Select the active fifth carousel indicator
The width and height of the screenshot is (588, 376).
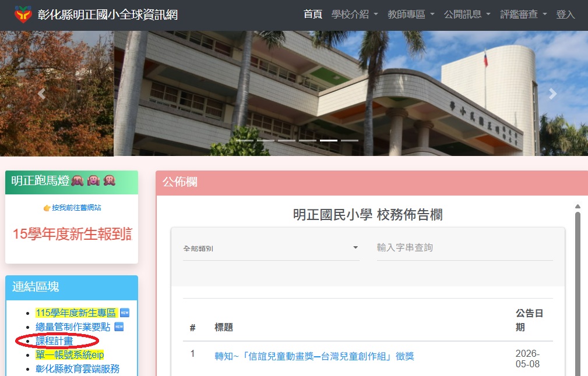pyautogui.click(x=329, y=140)
